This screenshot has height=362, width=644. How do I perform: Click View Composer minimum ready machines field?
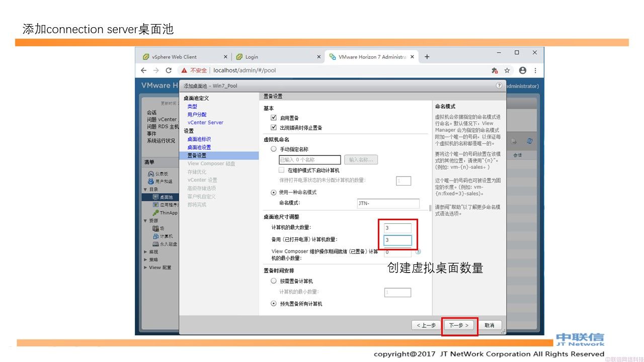coord(397,252)
